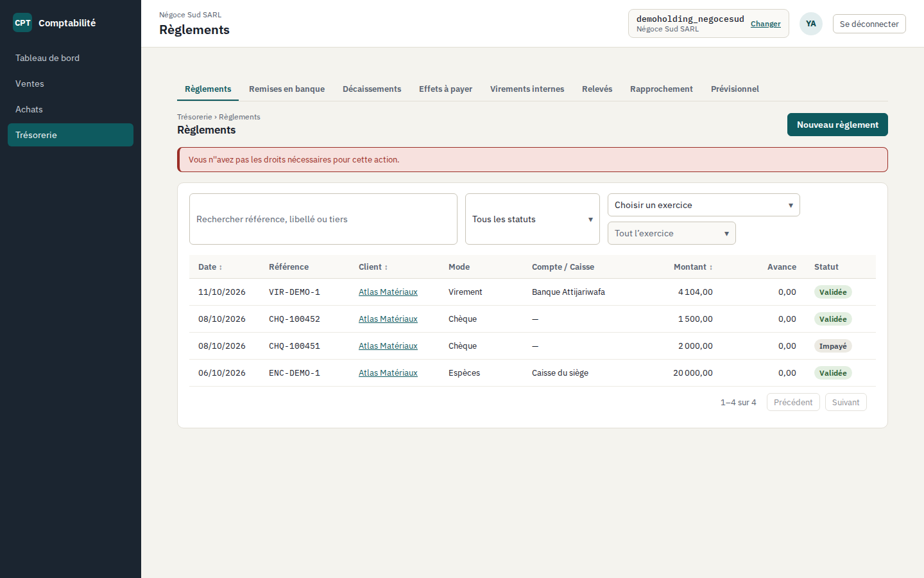Click the Nouveau règlement button

[x=837, y=125]
